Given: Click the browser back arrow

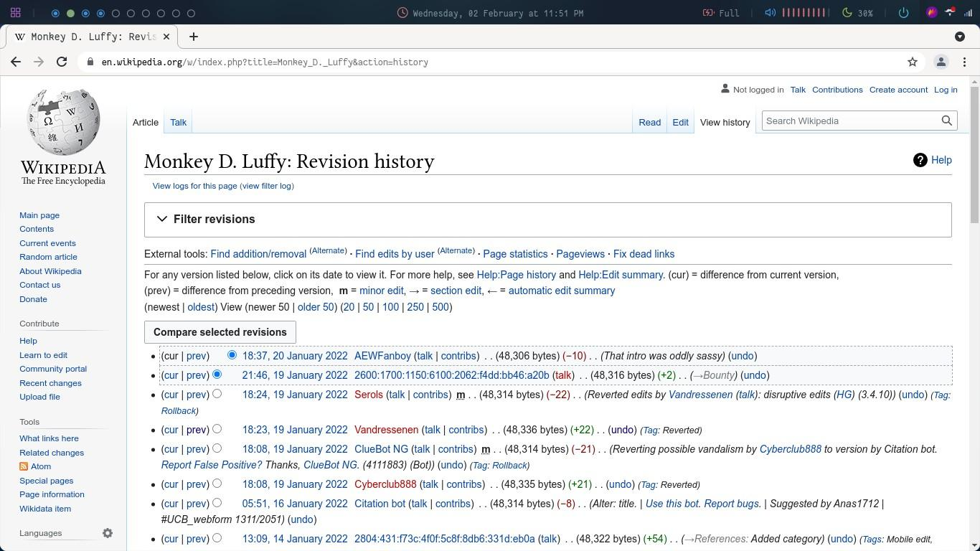Looking at the screenshot, I should [16, 62].
